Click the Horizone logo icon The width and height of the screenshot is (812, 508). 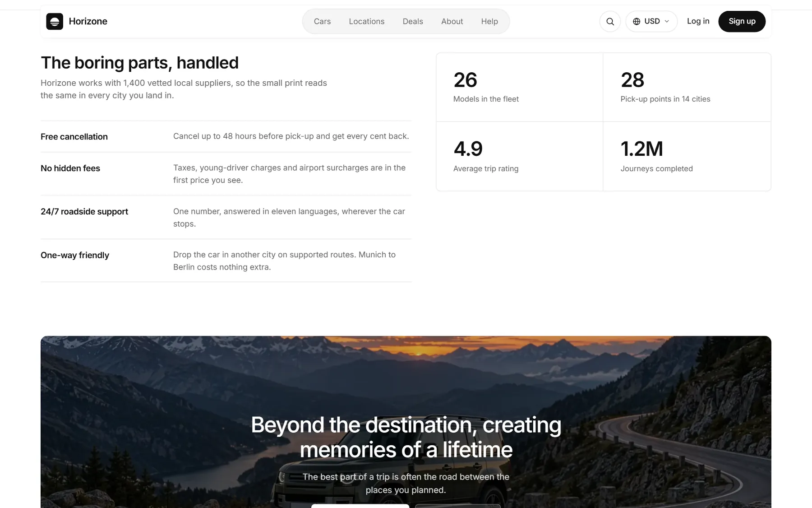pos(55,21)
